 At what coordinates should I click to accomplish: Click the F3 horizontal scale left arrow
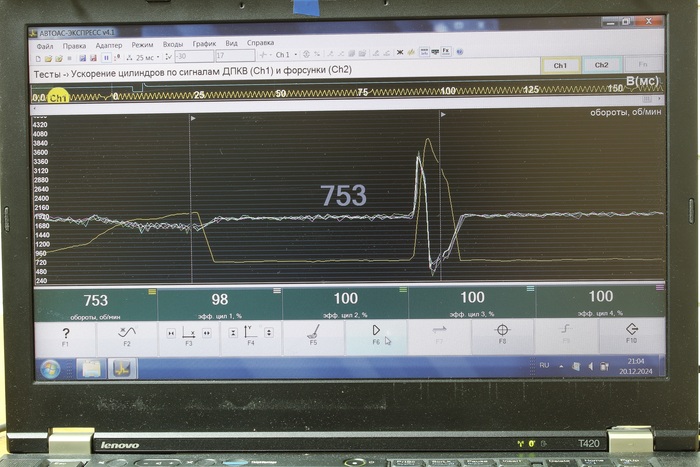pyautogui.click(x=170, y=333)
